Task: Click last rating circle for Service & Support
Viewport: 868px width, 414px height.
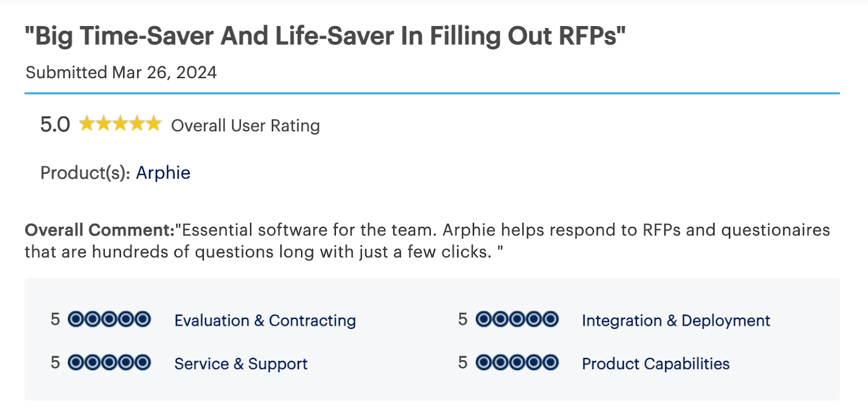Action: pos(143,362)
